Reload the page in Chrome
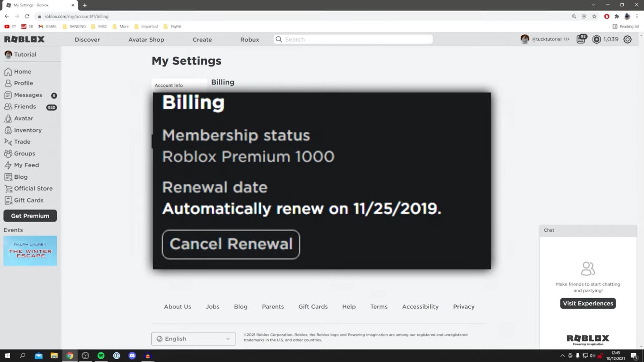The image size is (644, 362). tap(27, 16)
